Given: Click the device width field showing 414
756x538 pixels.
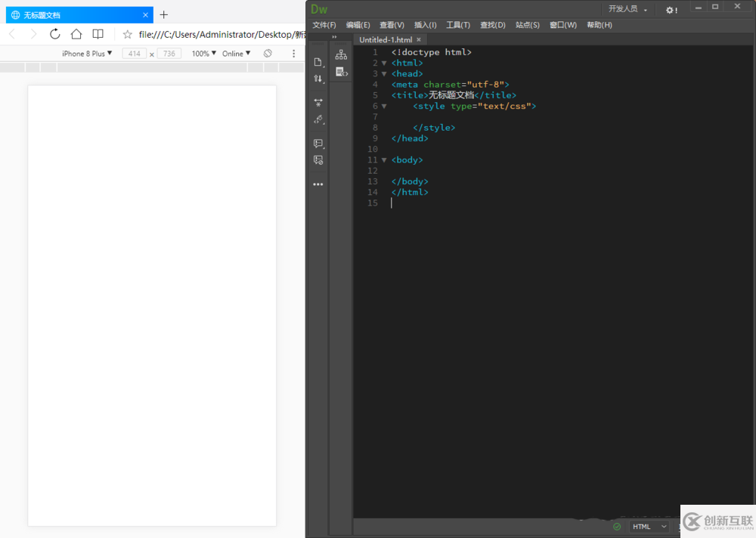Looking at the screenshot, I should point(135,54).
